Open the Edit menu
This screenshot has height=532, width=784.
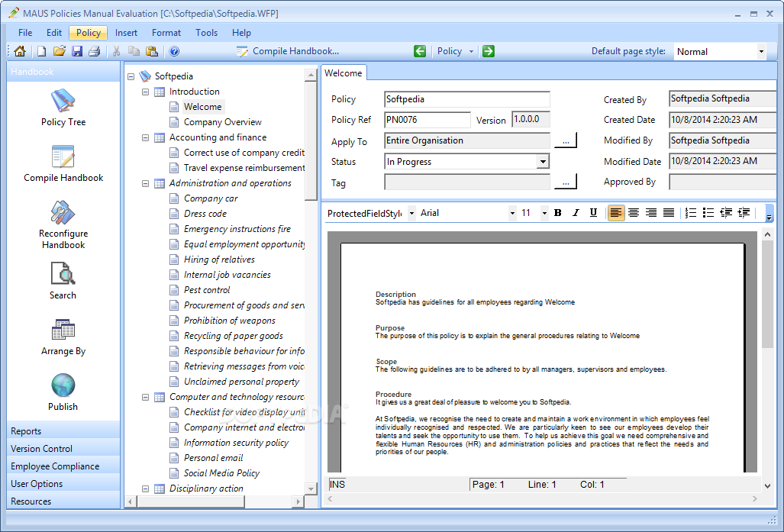pyautogui.click(x=54, y=33)
